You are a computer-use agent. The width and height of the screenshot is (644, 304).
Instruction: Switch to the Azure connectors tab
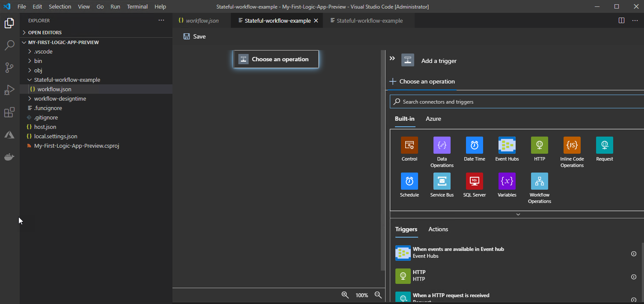[433, 119]
